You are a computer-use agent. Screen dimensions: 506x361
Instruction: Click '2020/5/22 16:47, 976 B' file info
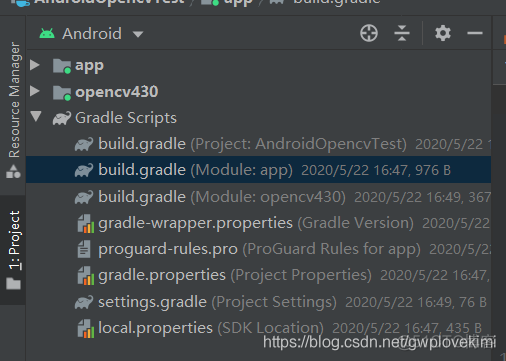pos(376,170)
